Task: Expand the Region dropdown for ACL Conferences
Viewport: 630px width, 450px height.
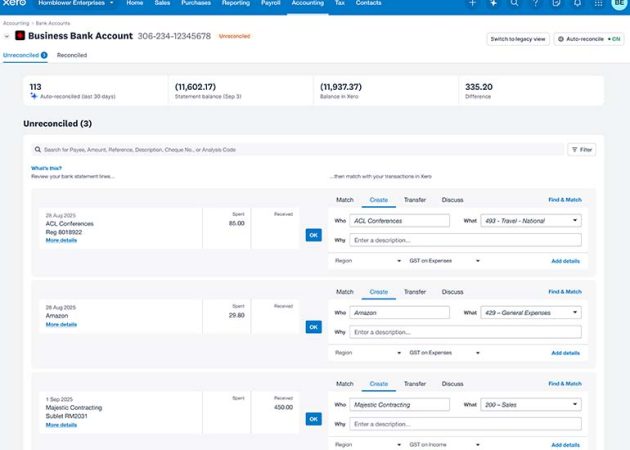Action: coord(368,261)
